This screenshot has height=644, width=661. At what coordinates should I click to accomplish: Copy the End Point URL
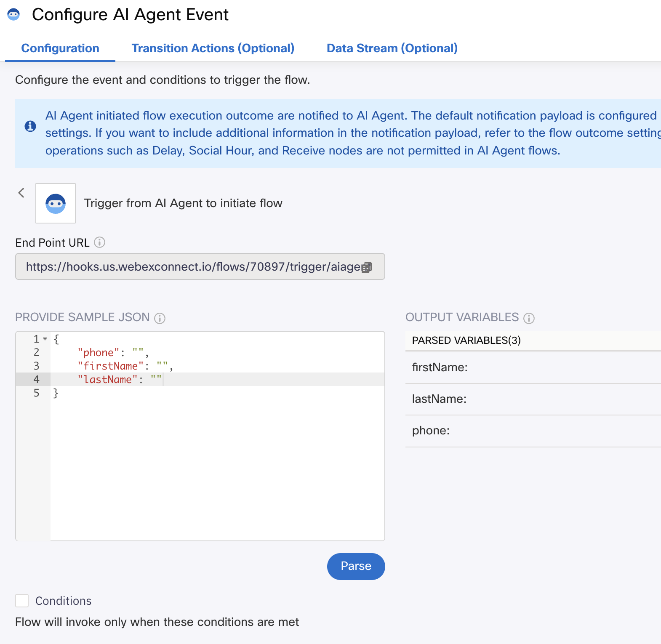367,267
